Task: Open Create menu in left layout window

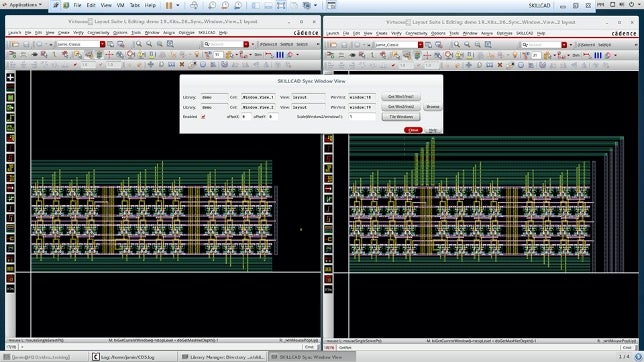Action: click(x=63, y=32)
